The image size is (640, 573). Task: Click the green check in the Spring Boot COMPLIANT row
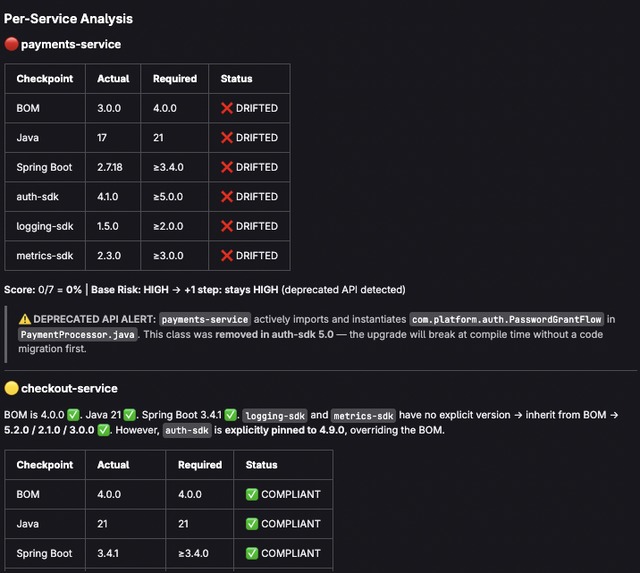(x=252, y=553)
